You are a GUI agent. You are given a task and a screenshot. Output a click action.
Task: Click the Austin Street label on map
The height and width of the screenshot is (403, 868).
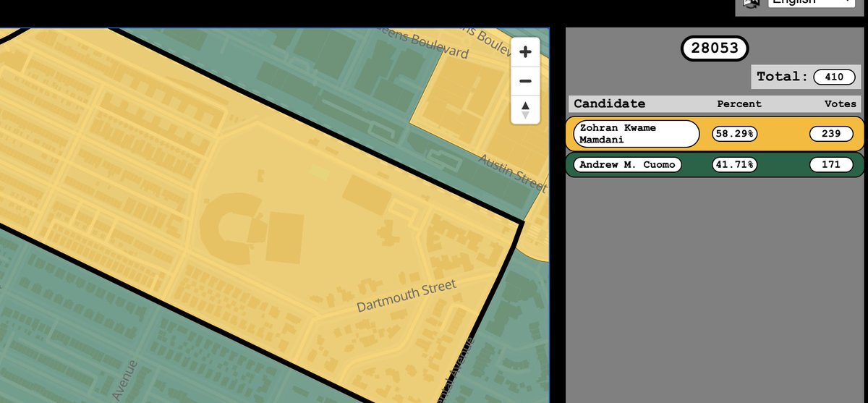tap(513, 172)
